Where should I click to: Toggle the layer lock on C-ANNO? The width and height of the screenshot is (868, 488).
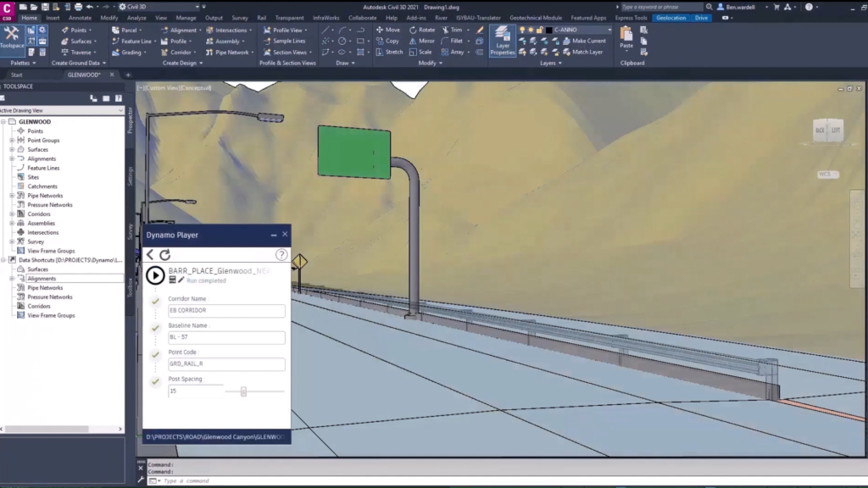(539, 30)
